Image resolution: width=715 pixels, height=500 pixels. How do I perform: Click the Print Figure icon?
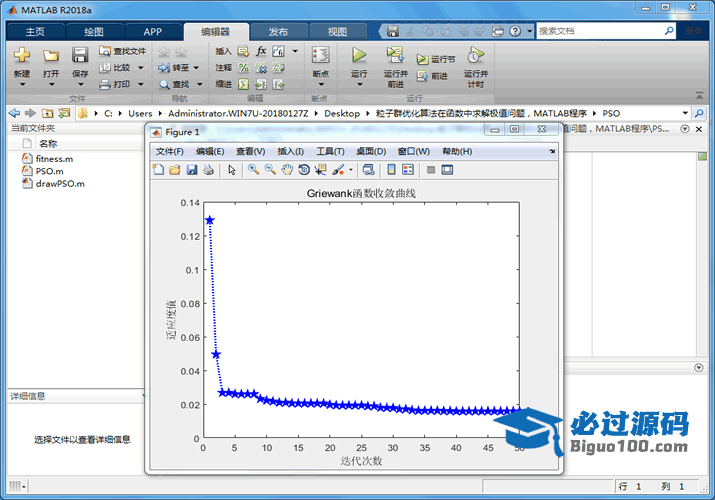click(x=208, y=170)
